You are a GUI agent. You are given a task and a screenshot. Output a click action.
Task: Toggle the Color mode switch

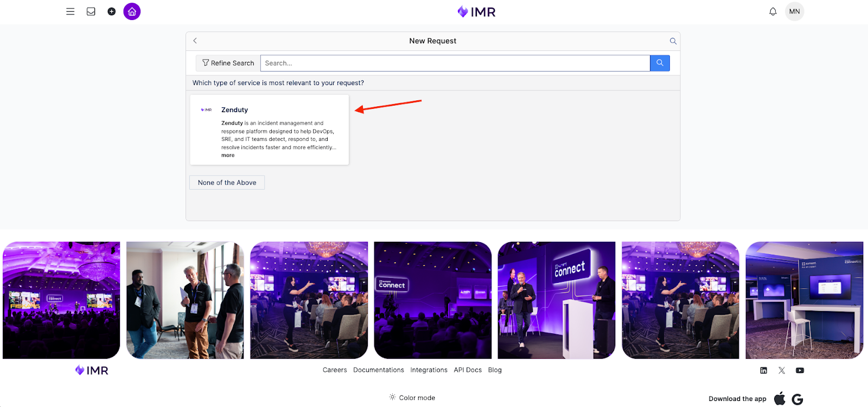412,398
